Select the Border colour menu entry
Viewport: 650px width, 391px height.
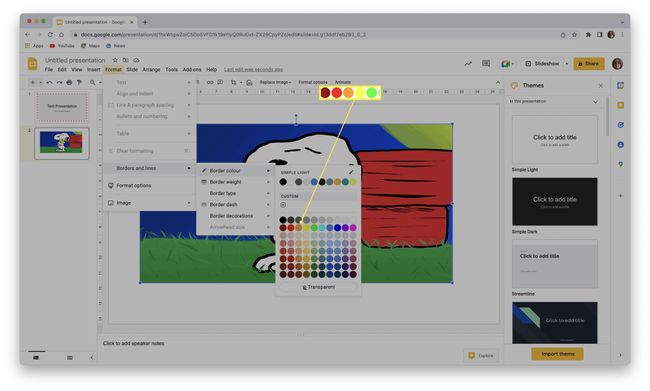click(235, 171)
